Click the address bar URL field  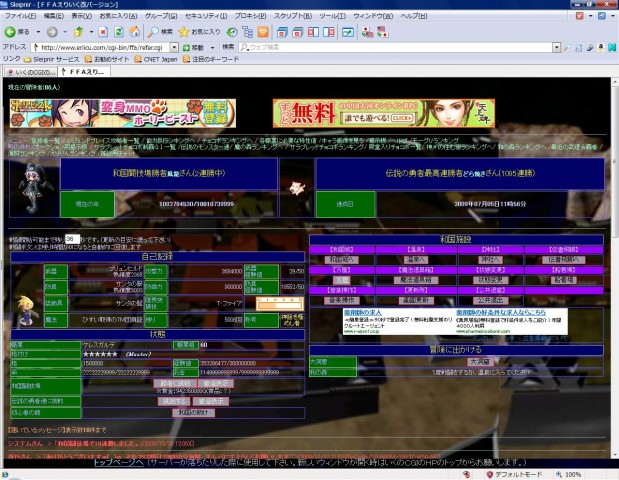coord(105,47)
